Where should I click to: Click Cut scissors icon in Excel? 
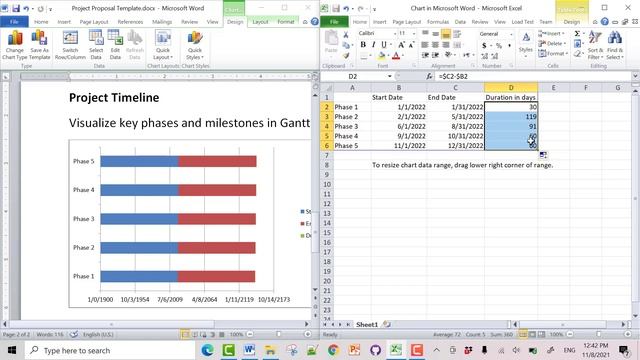click(346, 35)
